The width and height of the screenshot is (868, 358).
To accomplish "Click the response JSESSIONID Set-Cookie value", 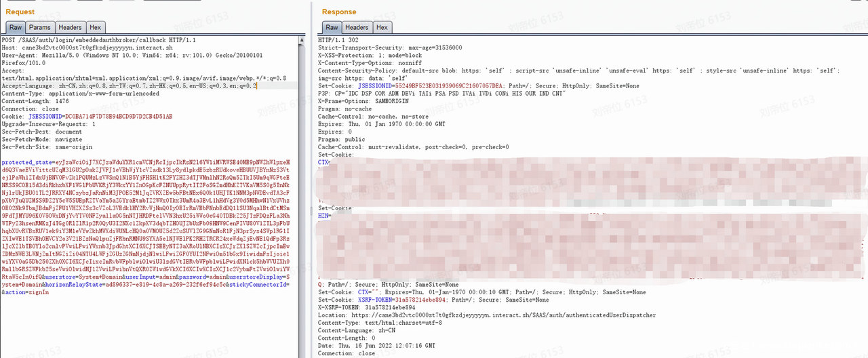I will [439, 86].
